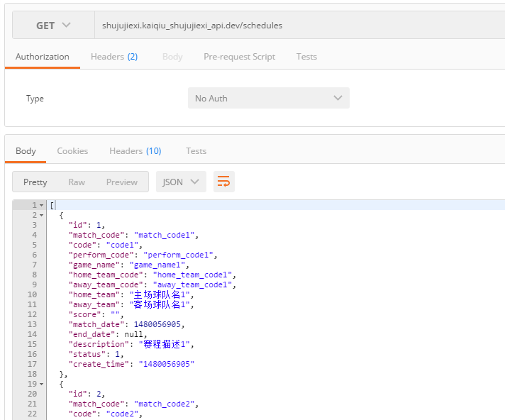505x420 pixels.
Task: Select the request Tests tab
Action: coord(306,57)
